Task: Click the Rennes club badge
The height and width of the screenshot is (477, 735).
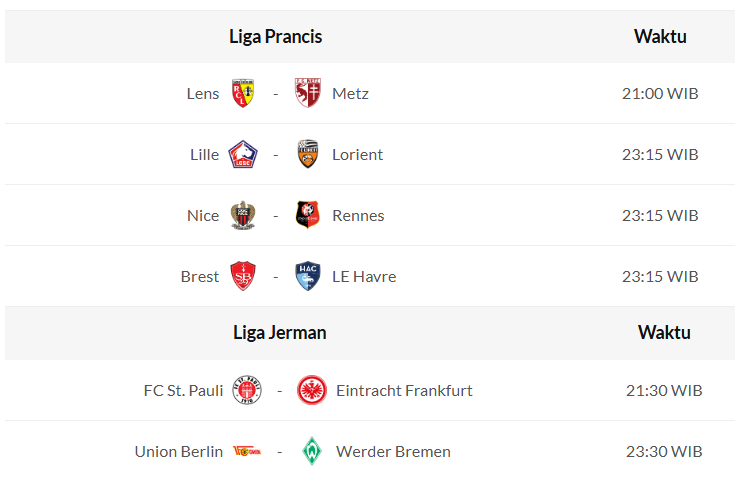Action: click(308, 215)
